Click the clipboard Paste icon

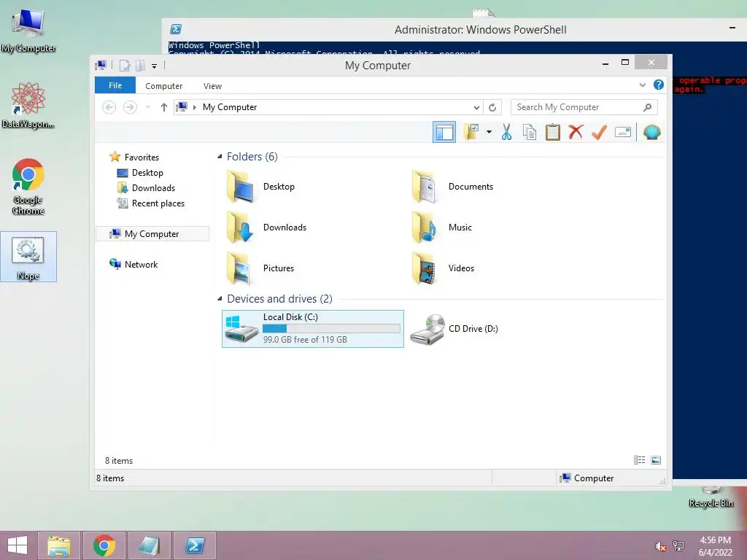(x=553, y=132)
